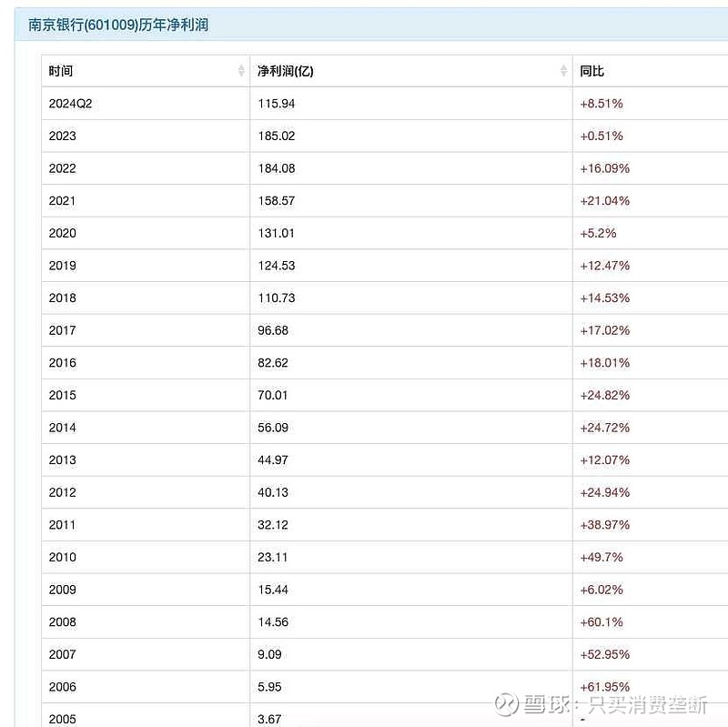
Task: Select the panel title 南京银行(601009)历年净利润
Action: pos(118,25)
